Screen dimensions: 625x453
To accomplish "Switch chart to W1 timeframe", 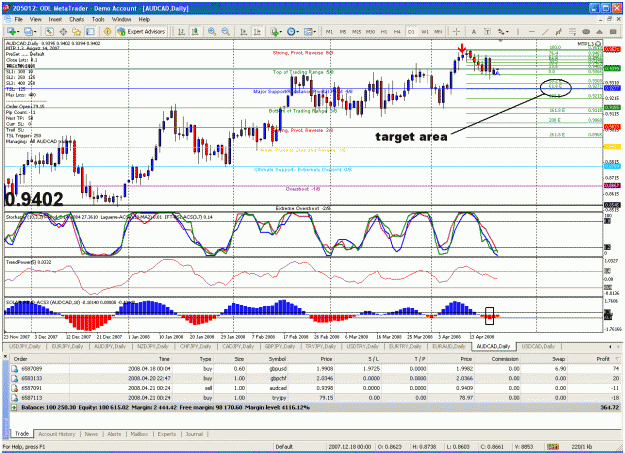I will pos(425,32).
